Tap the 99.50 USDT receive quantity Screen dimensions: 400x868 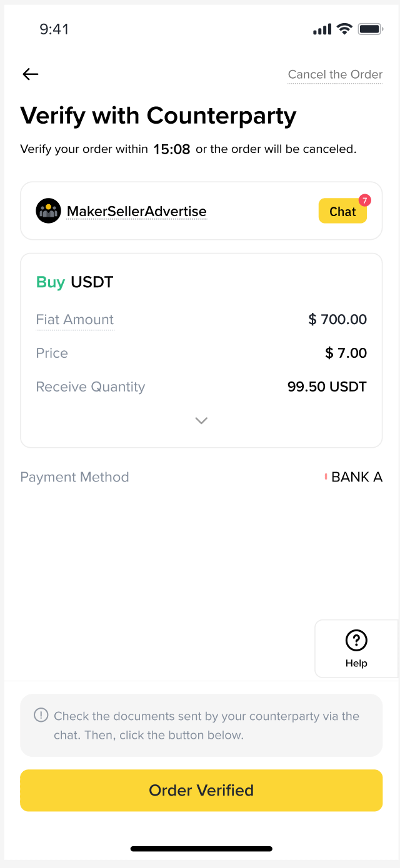327,387
